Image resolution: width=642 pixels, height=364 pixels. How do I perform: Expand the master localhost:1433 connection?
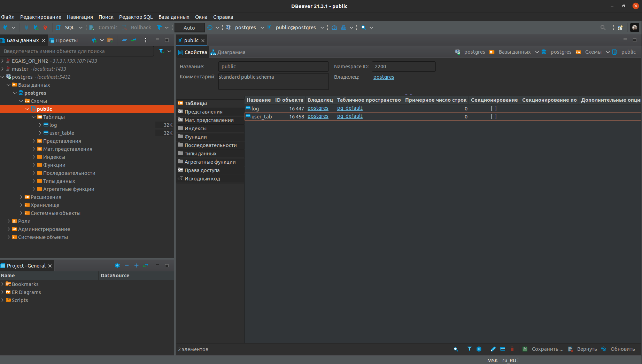(3, 69)
